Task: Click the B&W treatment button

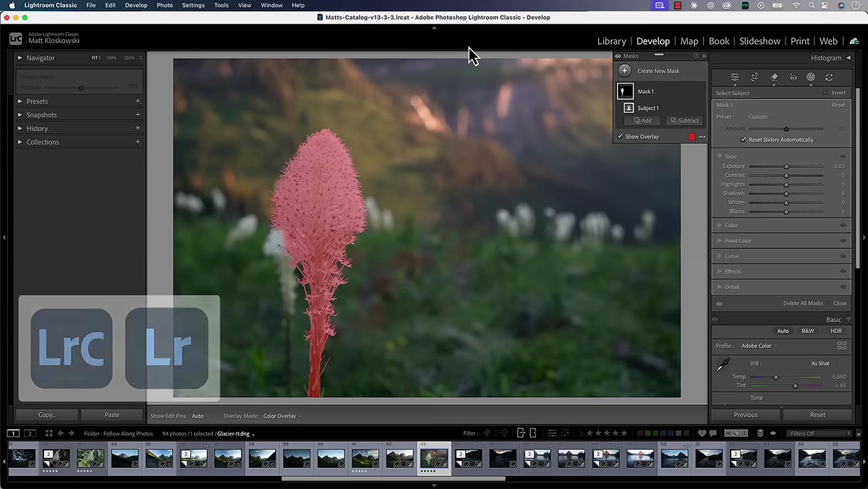Action: [x=808, y=331]
